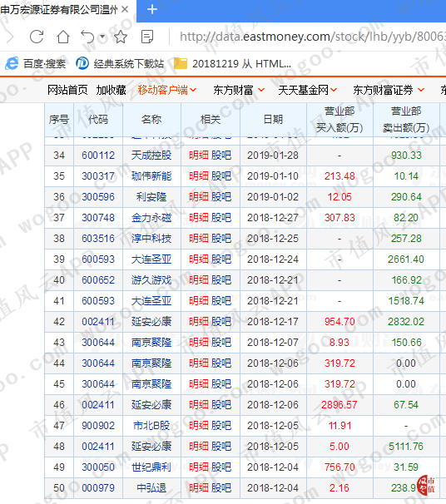The image size is (446, 504).
Task: Bookmark the page with the star icon
Action: point(121,37)
